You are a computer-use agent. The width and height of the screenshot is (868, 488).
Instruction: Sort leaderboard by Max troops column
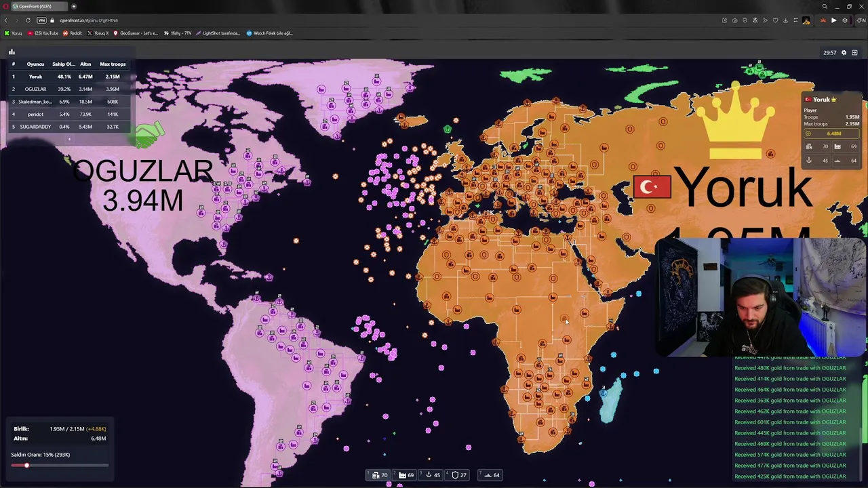click(x=113, y=64)
